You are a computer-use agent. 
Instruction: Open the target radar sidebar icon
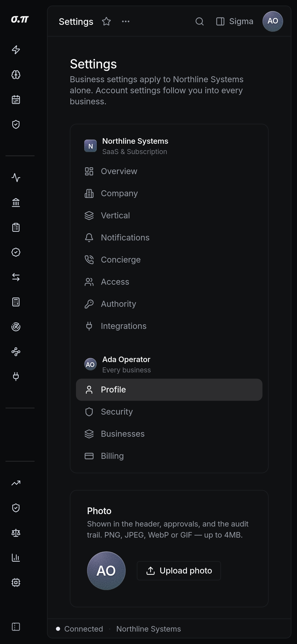16,327
